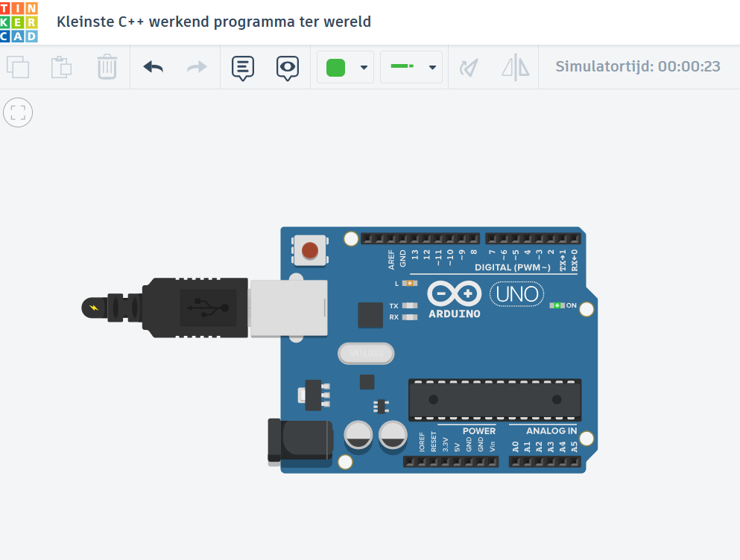The height and width of the screenshot is (560, 740).
Task: Click the UNO label on board
Action: click(516, 294)
